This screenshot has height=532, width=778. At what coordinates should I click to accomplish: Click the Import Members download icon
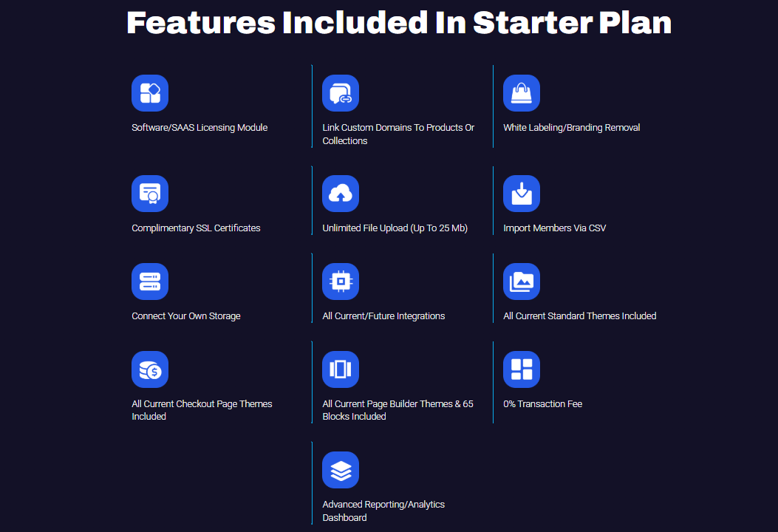522,194
